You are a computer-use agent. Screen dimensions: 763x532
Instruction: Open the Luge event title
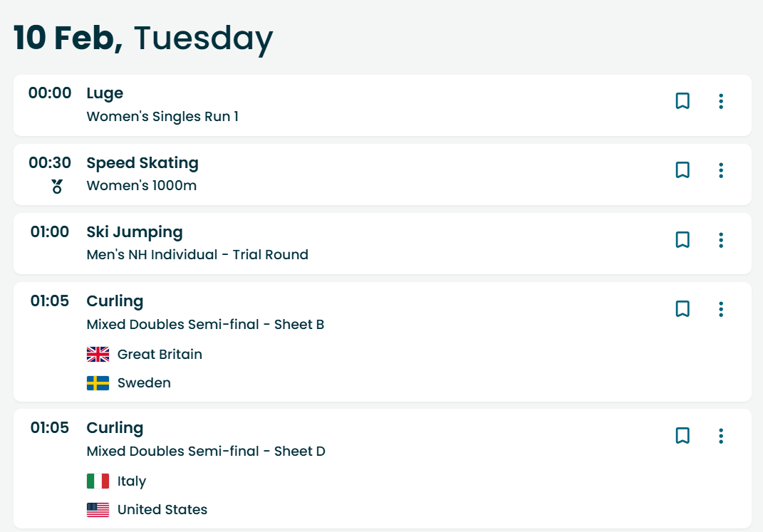(x=105, y=93)
